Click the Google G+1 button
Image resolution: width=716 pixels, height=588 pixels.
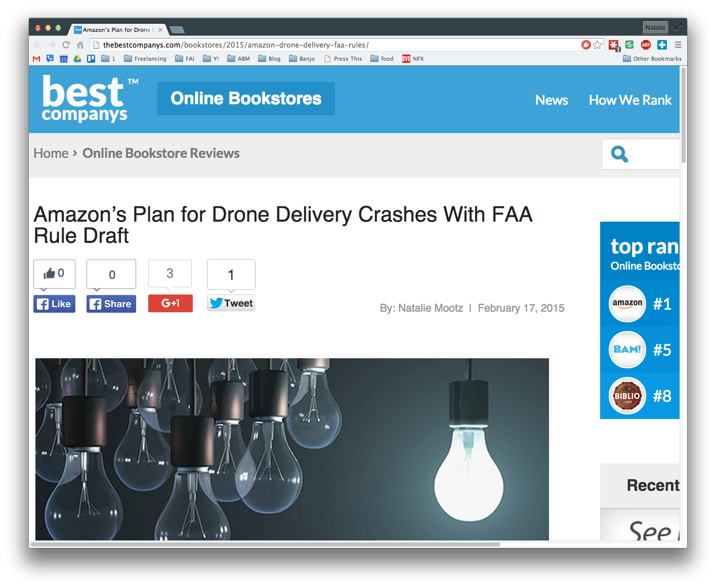[x=171, y=303]
